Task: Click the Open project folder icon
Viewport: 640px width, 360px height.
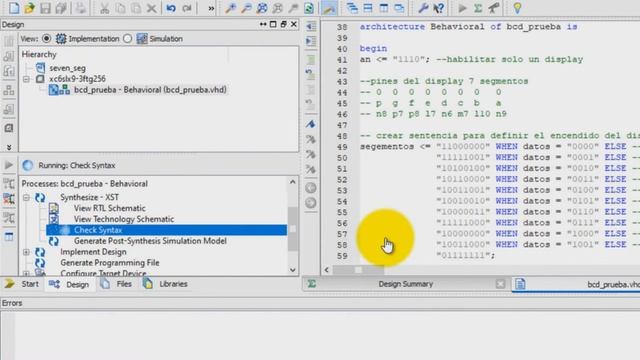Action: tap(29, 8)
